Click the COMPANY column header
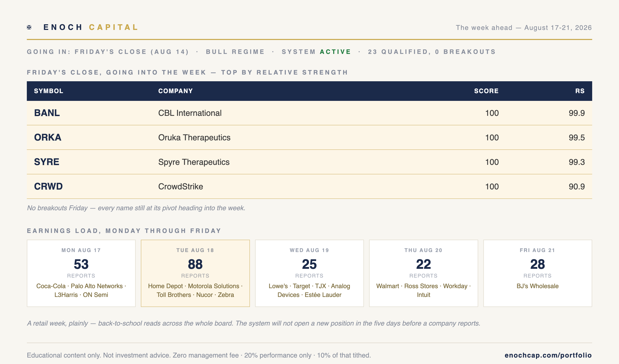The width and height of the screenshot is (619, 364). tap(175, 91)
